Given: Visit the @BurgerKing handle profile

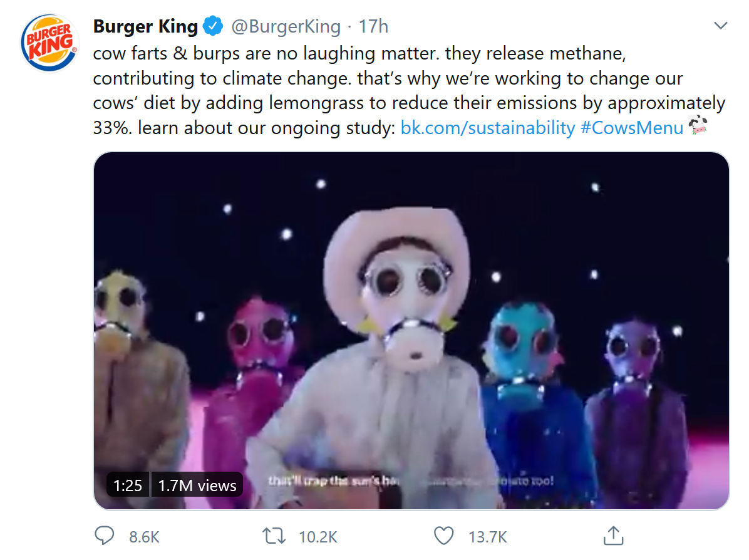Looking at the screenshot, I should [x=286, y=26].
